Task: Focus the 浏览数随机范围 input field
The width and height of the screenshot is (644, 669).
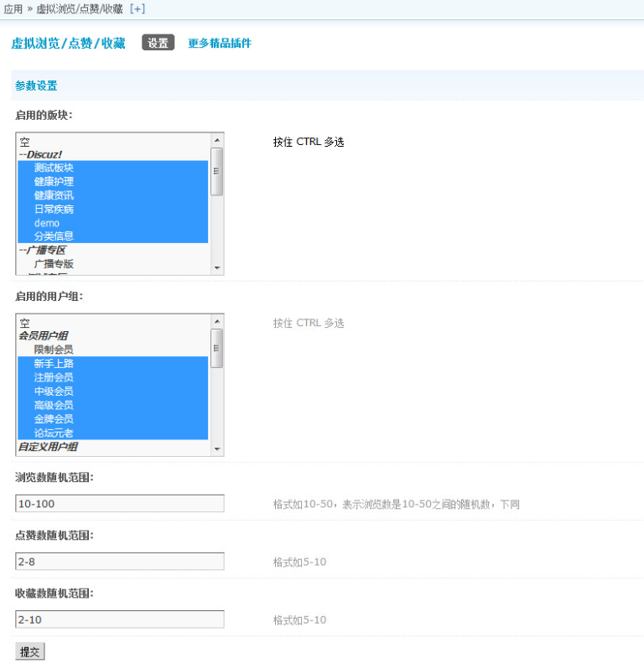Action: (x=120, y=504)
